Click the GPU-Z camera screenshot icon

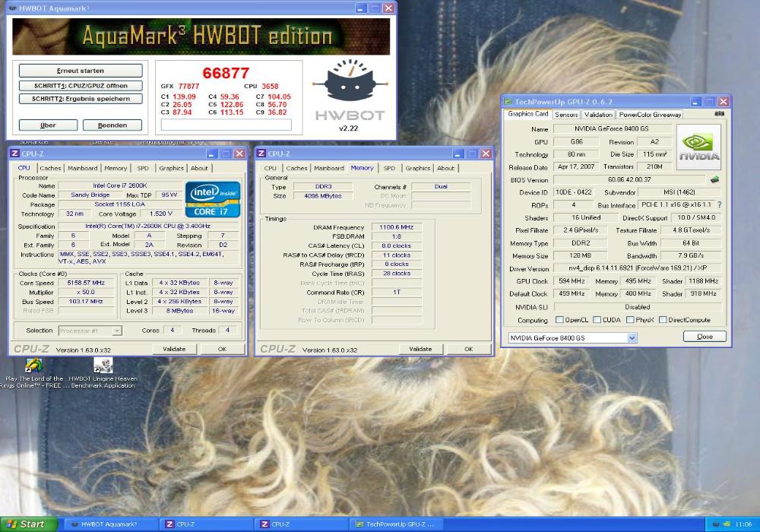click(719, 114)
